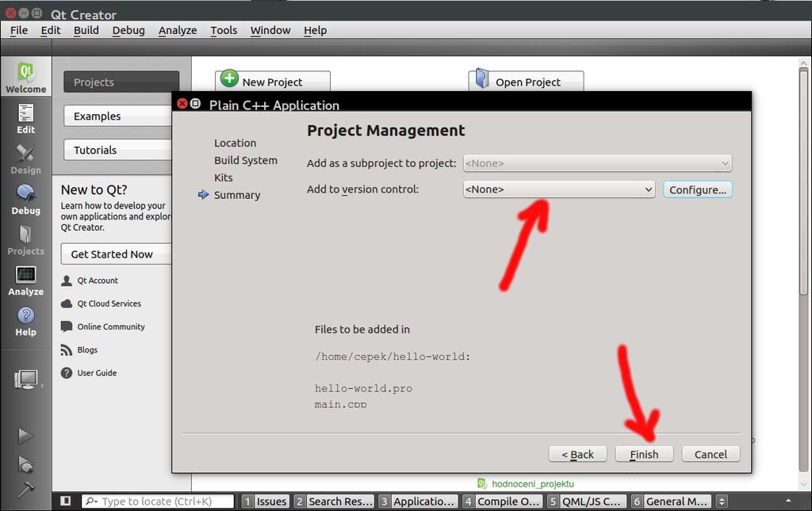Screen dimensions: 812x511
Task: Open the Search Results output pane
Action: [334, 501]
